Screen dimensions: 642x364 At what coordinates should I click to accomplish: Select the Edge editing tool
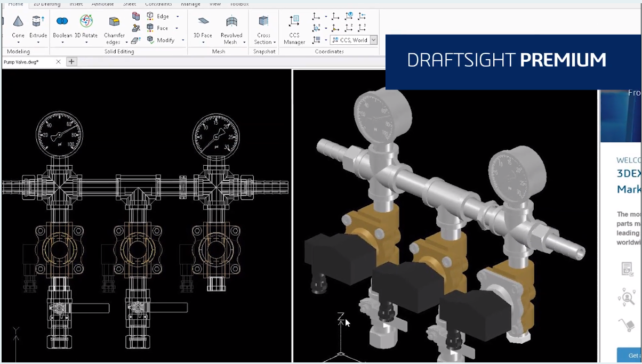click(158, 17)
